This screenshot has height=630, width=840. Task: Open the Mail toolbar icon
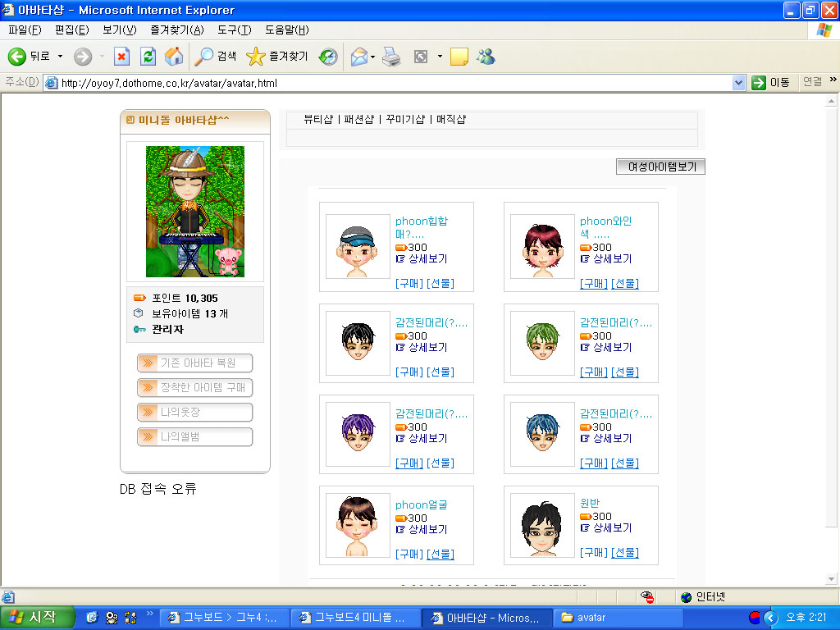coord(358,57)
